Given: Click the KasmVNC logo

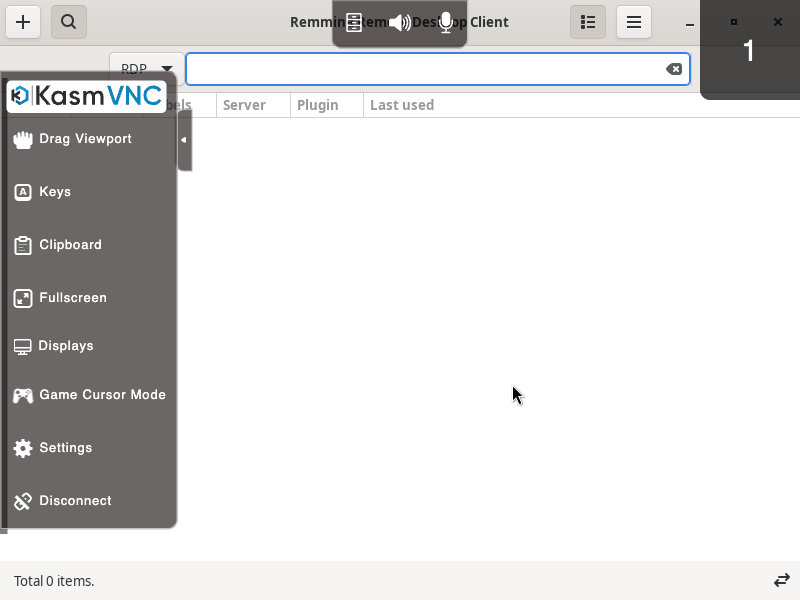Looking at the screenshot, I should pyautogui.click(x=86, y=96).
